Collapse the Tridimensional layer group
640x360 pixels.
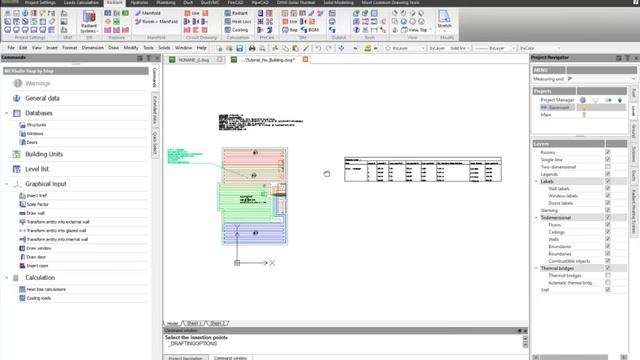click(x=536, y=218)
